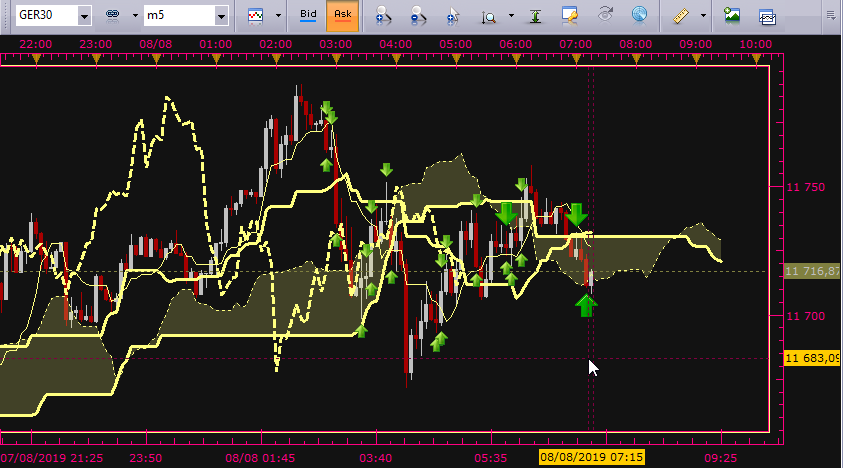Open the m5 timeframe dropdown

coord(221,16)
